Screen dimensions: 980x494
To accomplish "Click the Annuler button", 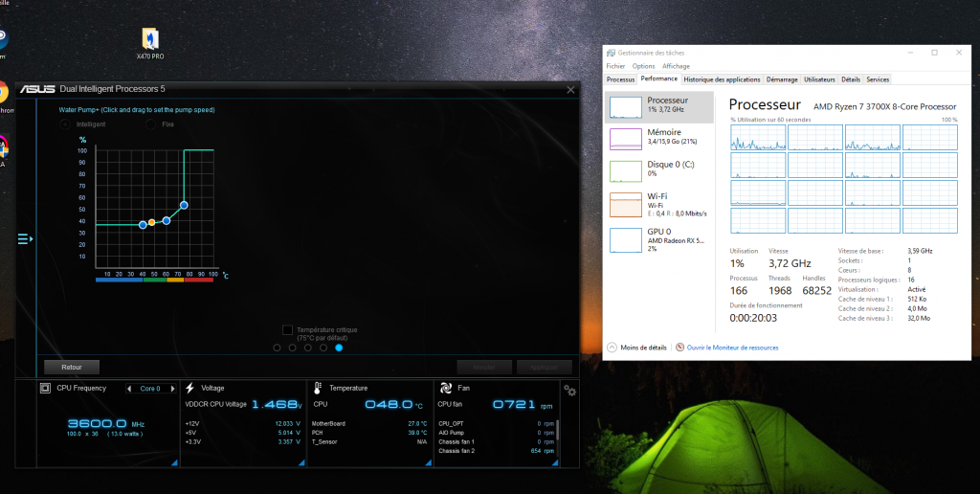I will (484, 367).
